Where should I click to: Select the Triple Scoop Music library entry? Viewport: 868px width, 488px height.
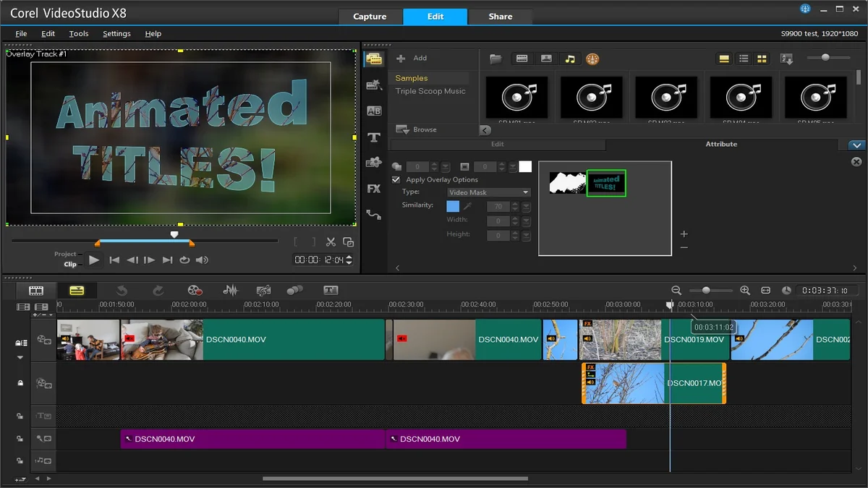coord(431,91)
